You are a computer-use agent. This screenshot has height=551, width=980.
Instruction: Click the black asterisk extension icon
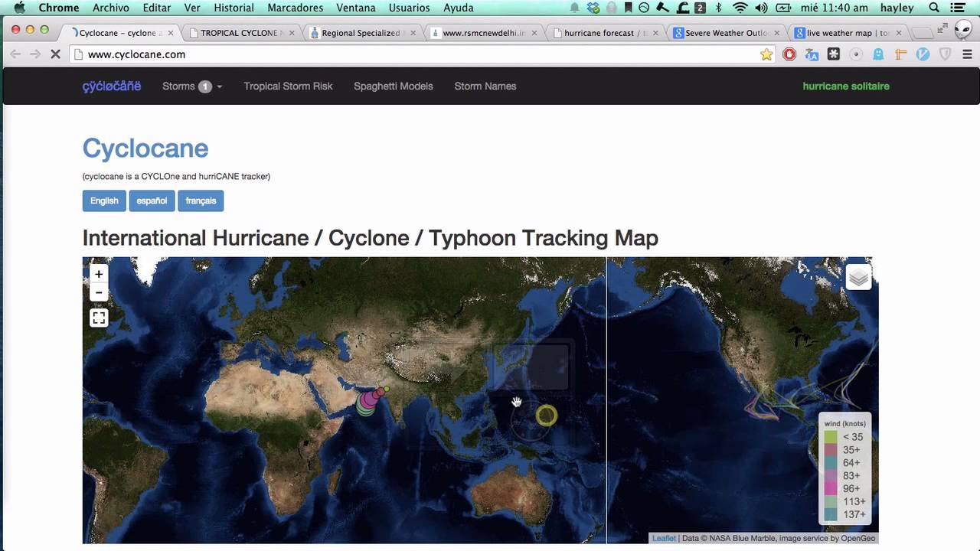[834, 54]
